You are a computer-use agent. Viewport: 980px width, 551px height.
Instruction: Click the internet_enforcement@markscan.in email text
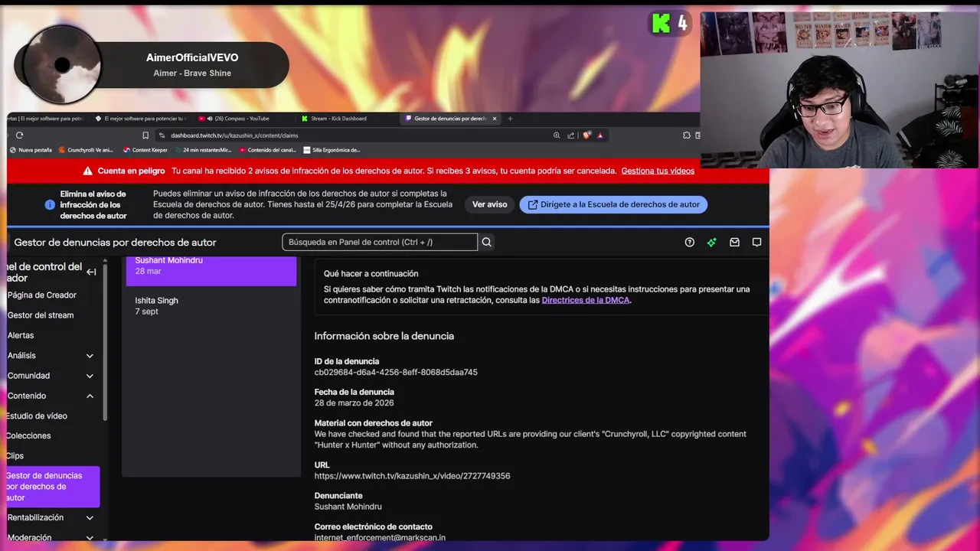[x=380, y=538]
